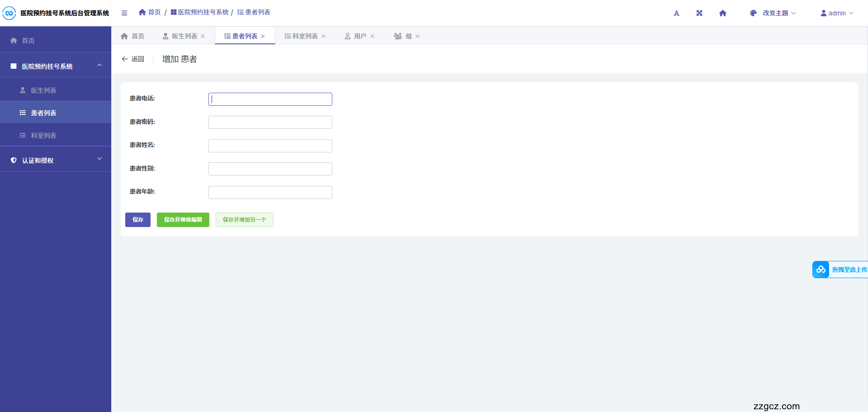Viewport: 868px width, 412px height.
Task: Click the 保存 button
Action: point(137,220)
